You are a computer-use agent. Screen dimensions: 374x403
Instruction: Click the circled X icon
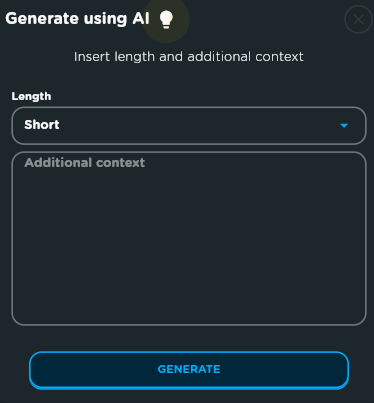coord(358,20)
